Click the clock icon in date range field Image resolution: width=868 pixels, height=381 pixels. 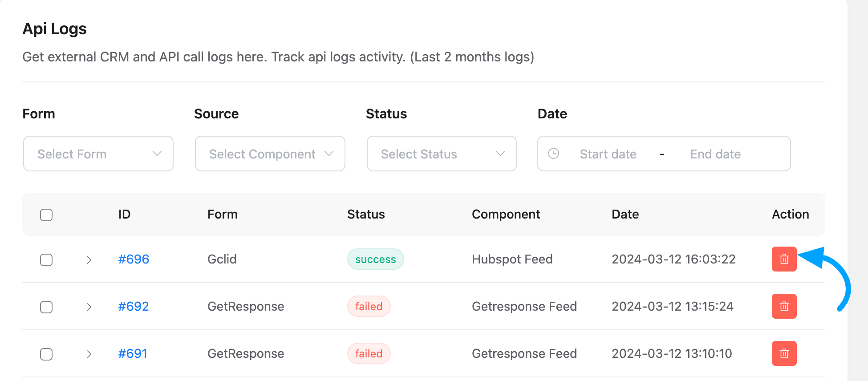(553, 154)
